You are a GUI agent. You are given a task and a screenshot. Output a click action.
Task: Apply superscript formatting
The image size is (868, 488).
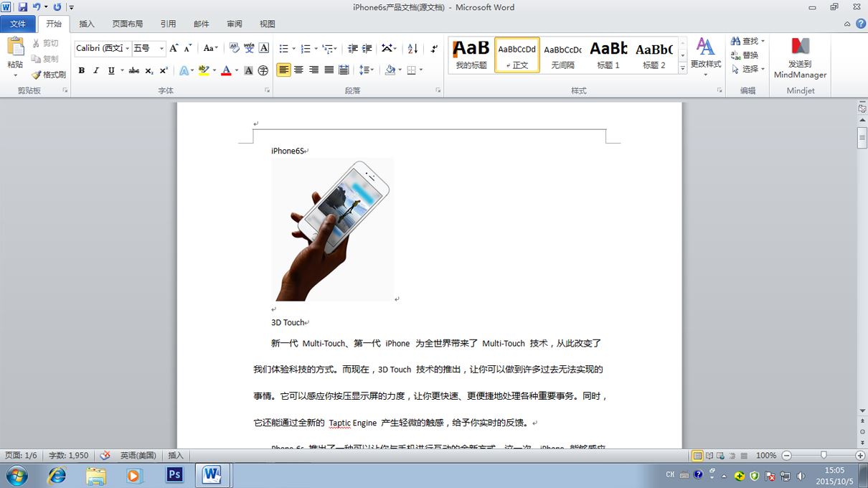point(164,70)
